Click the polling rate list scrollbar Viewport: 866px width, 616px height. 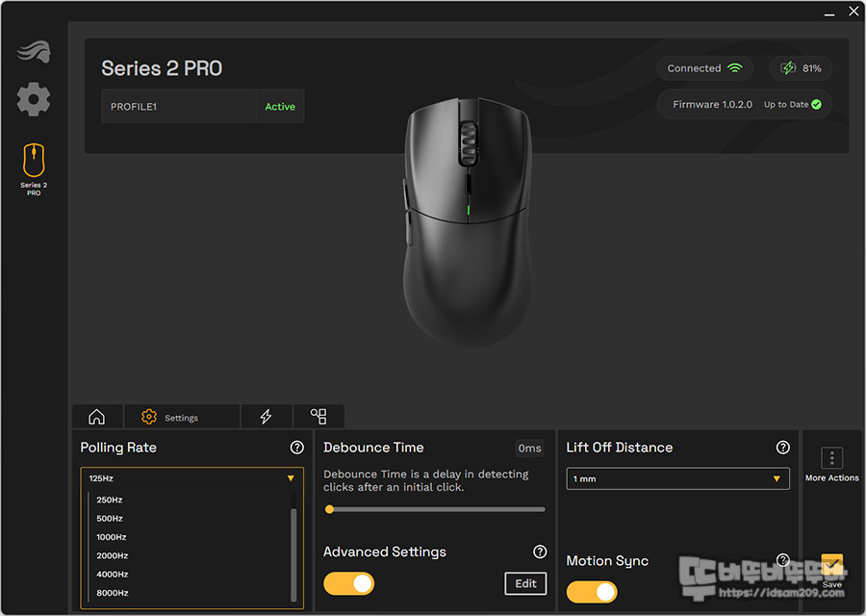(293, 554)
